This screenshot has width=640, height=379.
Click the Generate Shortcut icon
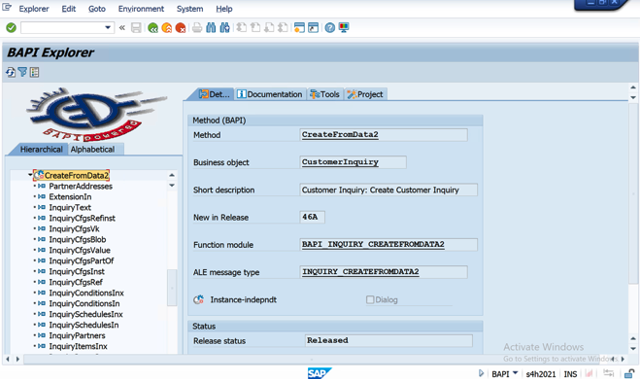(313, 28)
